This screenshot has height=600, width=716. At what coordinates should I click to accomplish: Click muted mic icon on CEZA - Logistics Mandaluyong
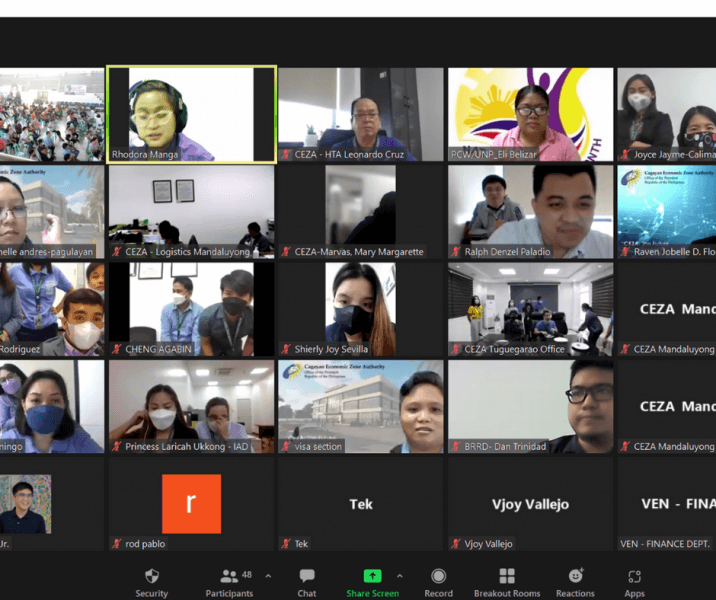[116, 252]
